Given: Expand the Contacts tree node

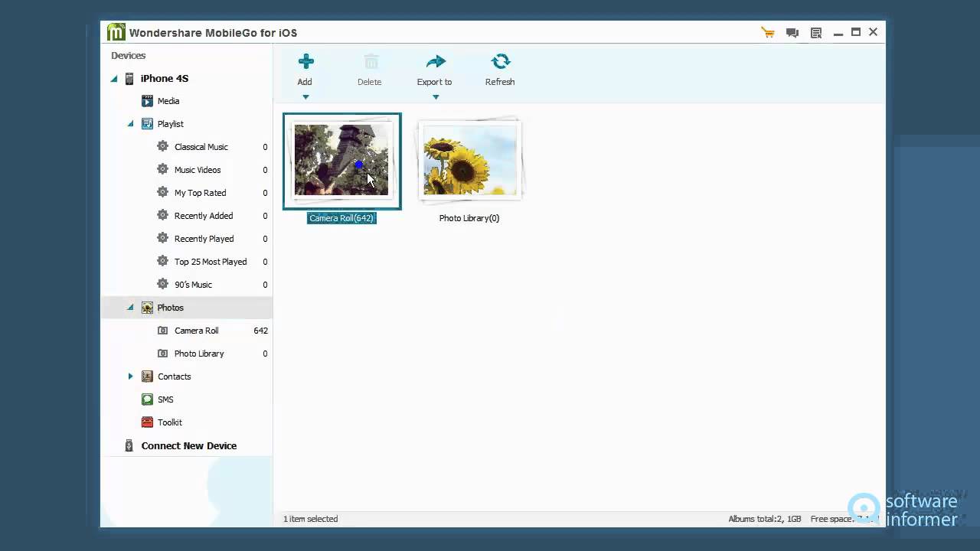Looking at the screenshot, I should click(130, 377).
